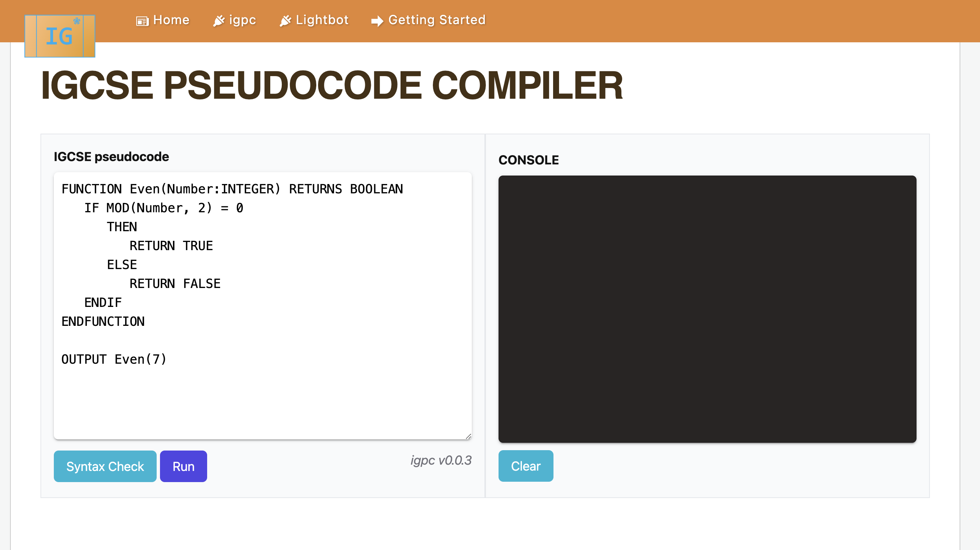Viewport: 980px width, 550px height.
Task: Click the 'IF MOD(Number, 2) = 0' line
Action: coord(164,208)
